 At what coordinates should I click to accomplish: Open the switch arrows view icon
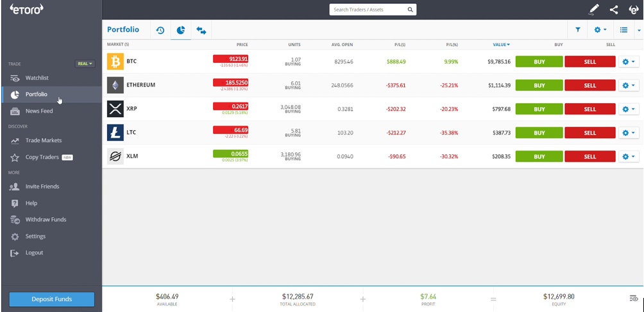(x=201, y=30)
